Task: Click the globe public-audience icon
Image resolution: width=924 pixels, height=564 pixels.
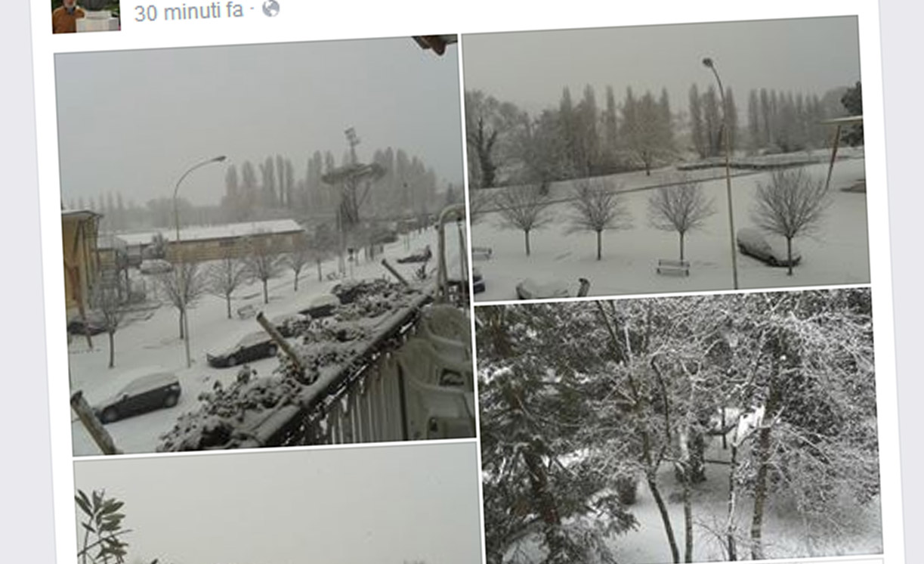Action: [270, 9]
